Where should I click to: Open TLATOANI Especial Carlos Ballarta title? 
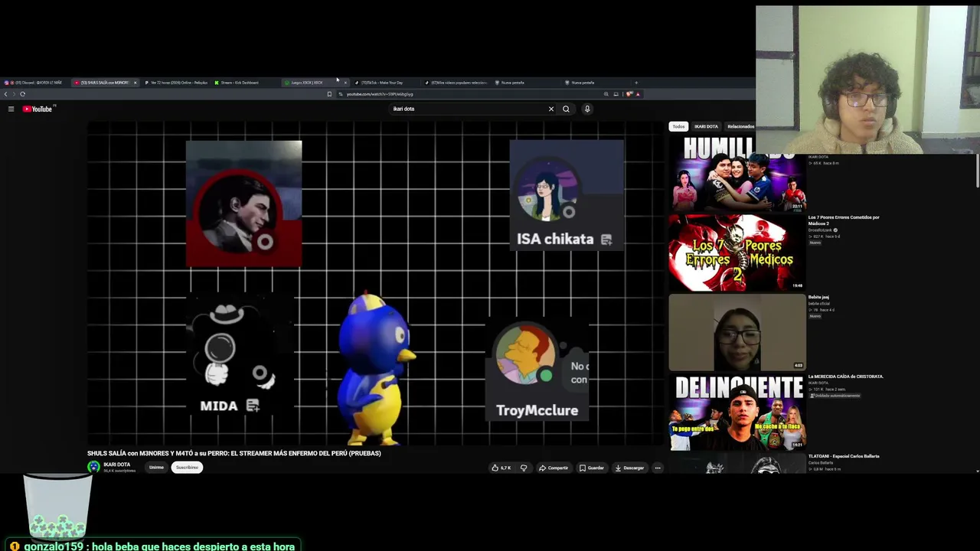tap(844, 456)
